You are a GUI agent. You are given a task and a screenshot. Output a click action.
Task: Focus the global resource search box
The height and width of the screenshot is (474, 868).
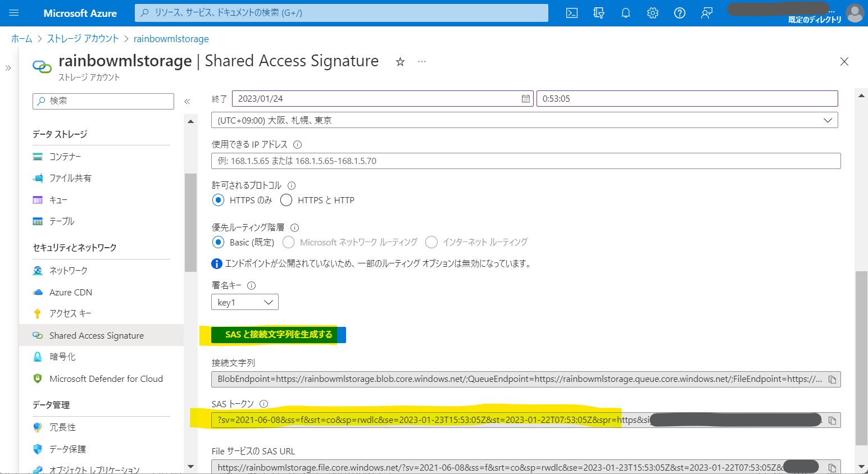click(x=342, y=13)
